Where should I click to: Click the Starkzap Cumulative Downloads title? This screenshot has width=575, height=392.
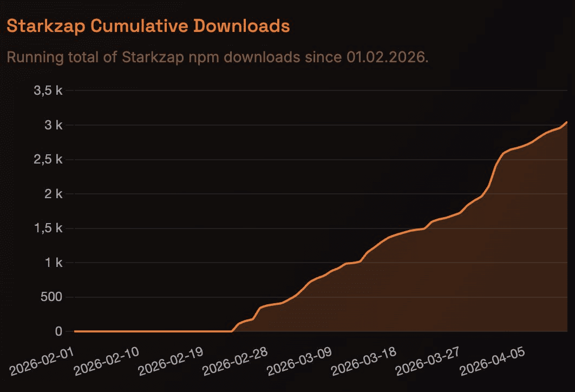[148, 26]
